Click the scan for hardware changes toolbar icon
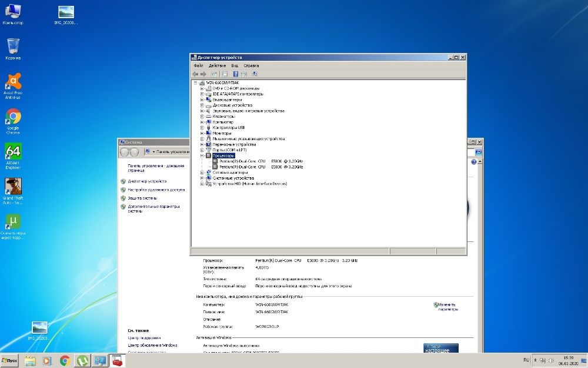 pos(255,74)
